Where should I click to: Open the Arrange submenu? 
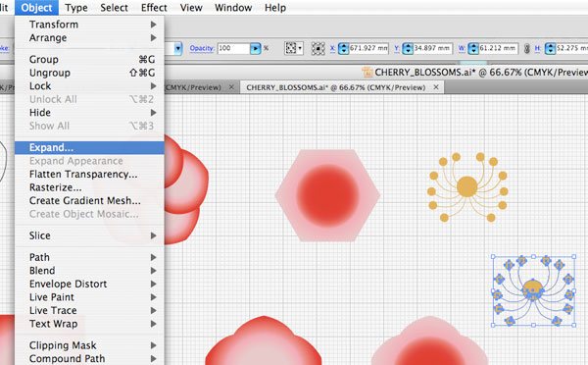tap(89, 38)
